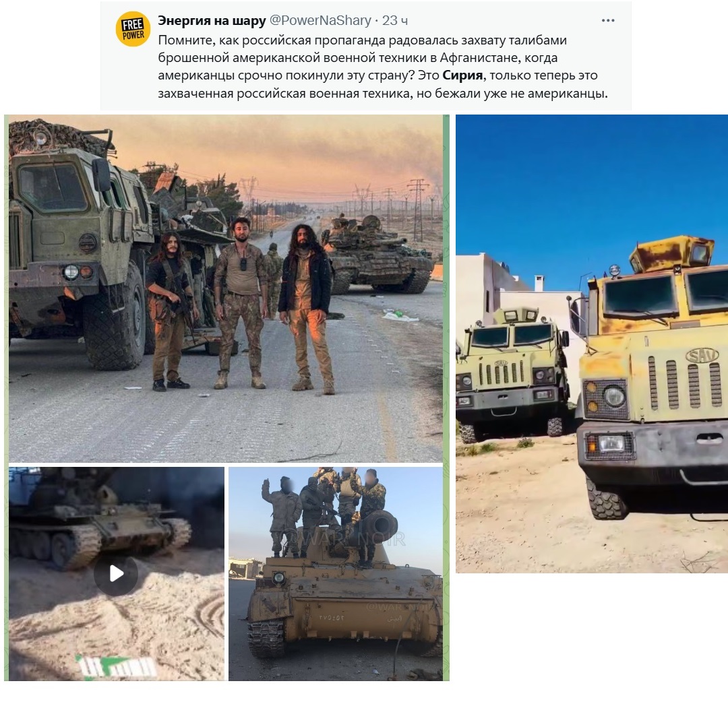
Task: Open the yellow armored trucks photo
Action: (592, 344)
